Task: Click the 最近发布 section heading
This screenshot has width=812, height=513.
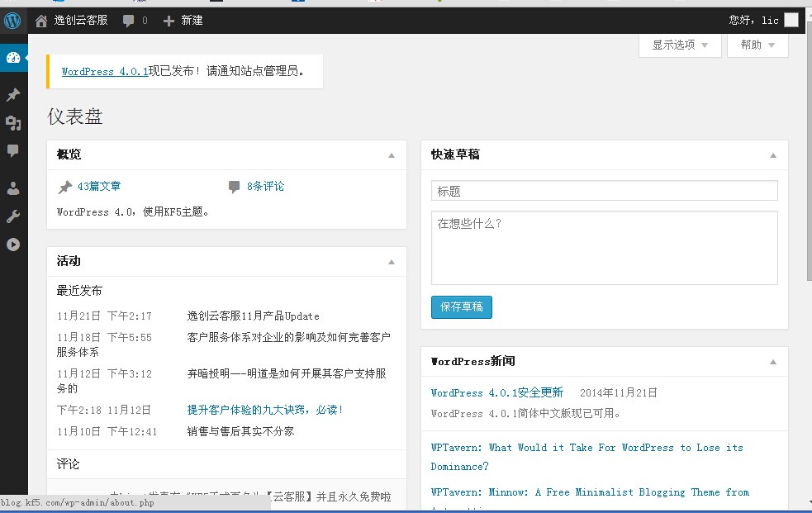Action: point(79,291)
